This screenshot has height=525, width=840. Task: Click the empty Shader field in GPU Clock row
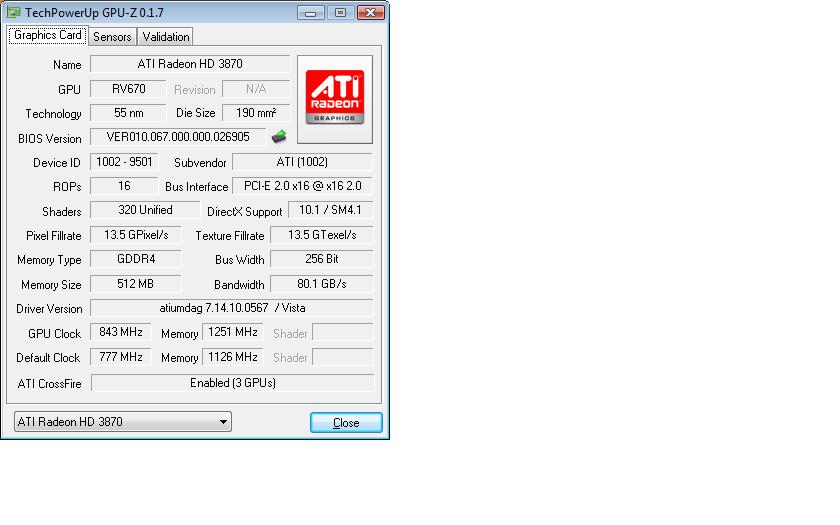[343, 332]
